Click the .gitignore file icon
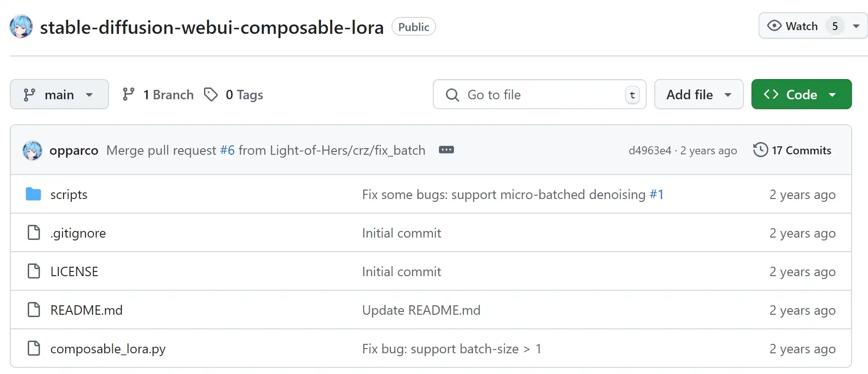 point(34,232)
